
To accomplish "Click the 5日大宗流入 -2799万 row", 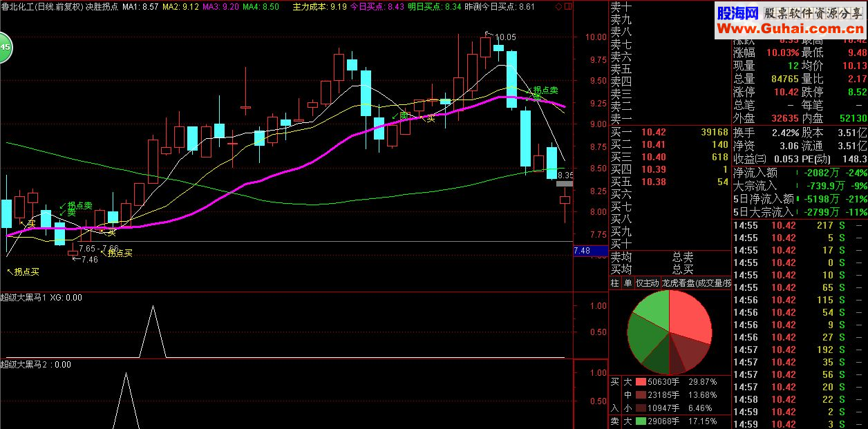I will [x=800, y=212].
